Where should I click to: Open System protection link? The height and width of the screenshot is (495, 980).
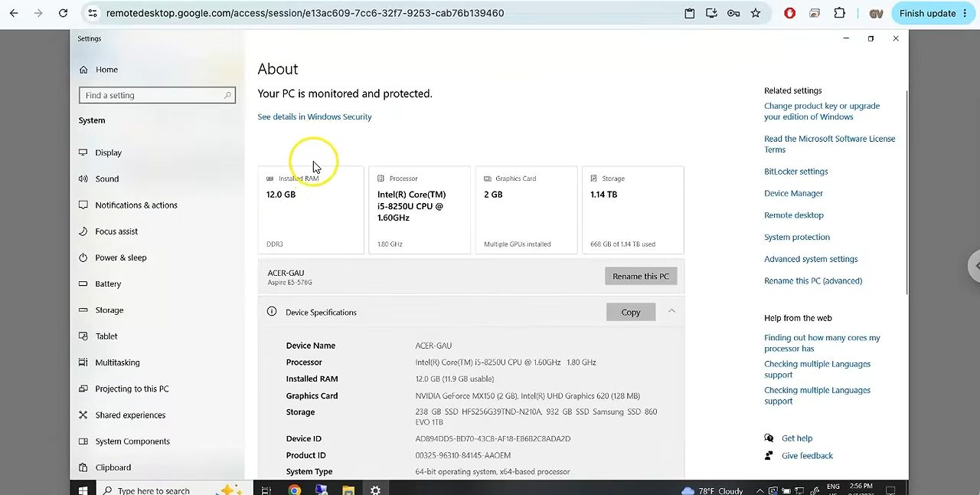(796, 238)
